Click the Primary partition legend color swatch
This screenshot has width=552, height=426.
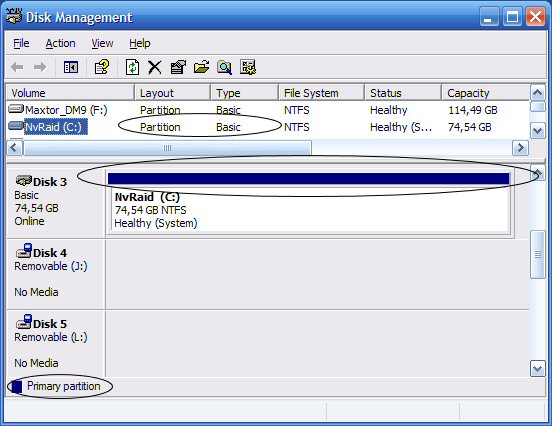[x=17, y=387]
